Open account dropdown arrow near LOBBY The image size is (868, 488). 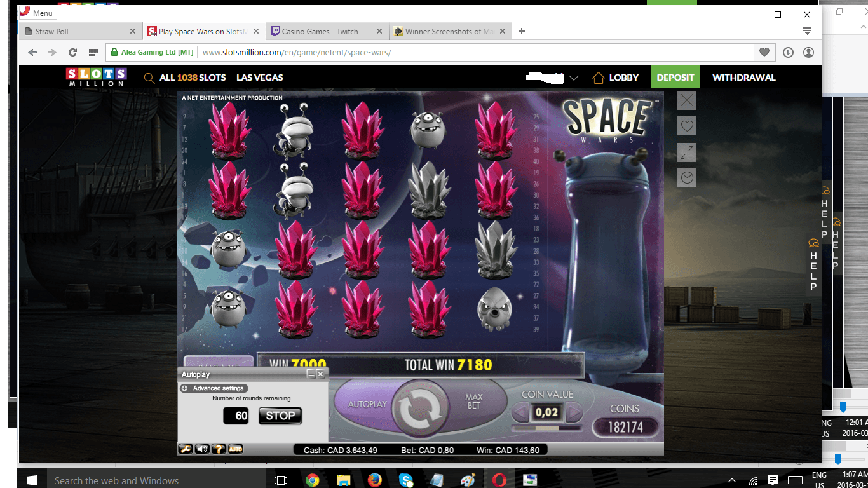pos(574,78)
